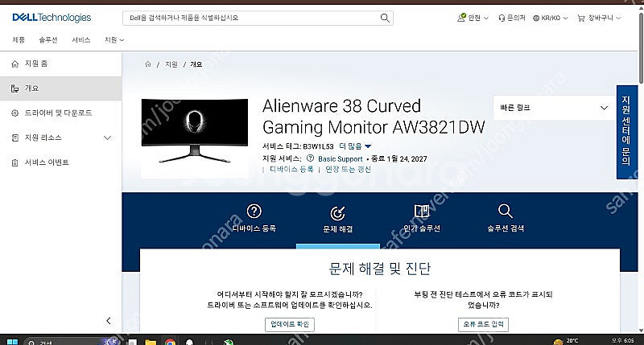Screen dimensions: 644x345
Task: Click the 20°C weather widget in taskbar
Action: [566, 341]
